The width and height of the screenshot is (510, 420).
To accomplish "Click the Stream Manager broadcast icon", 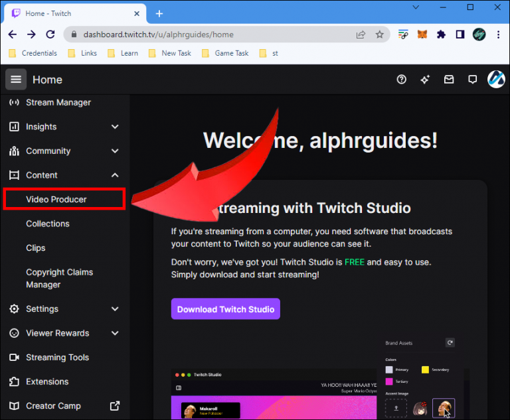I will click(14, 102).
